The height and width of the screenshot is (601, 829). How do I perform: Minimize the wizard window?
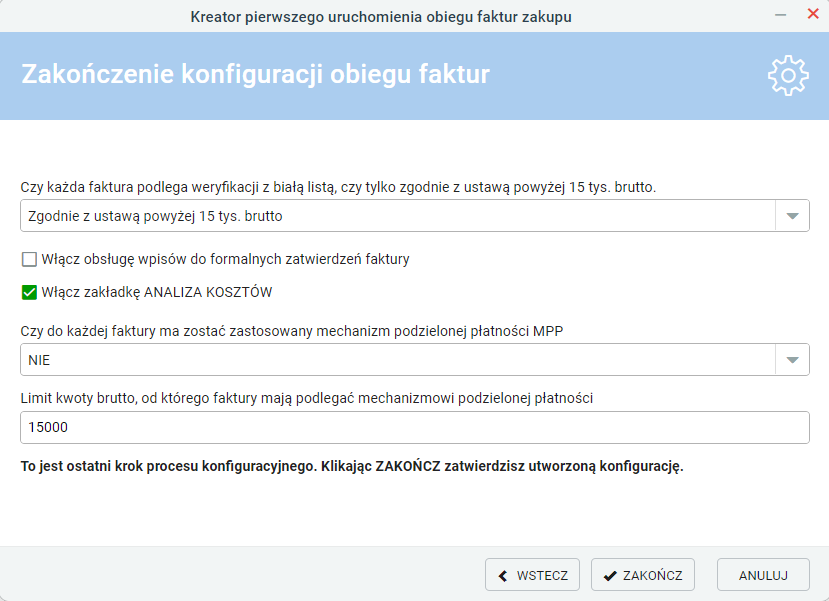(780, 15)
